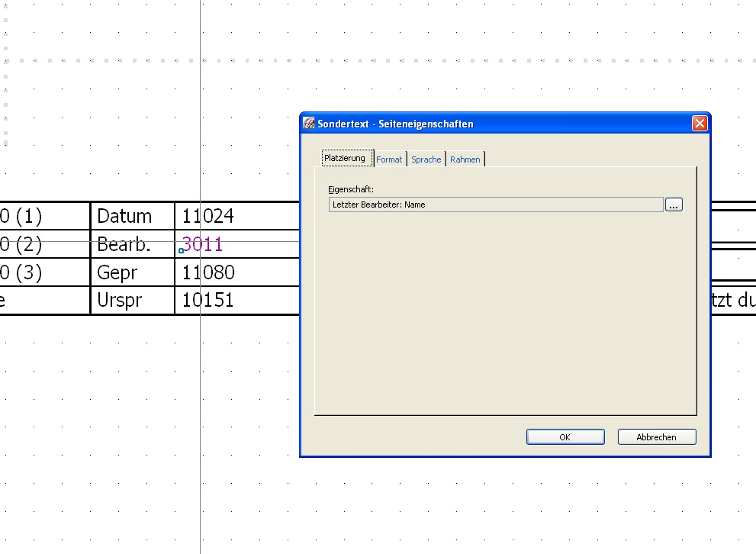The image size is (756, 554).
Task: Select the 10151 value text
Action: coord(207,301)
